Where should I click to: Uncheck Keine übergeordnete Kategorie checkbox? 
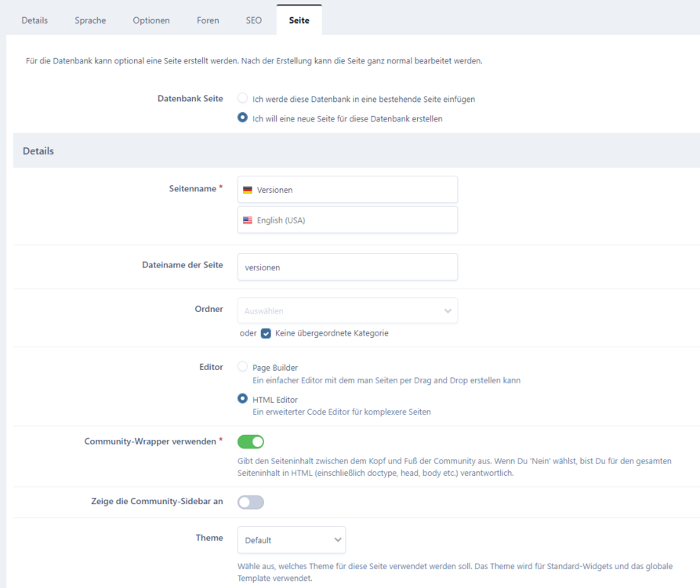click(x=267, y=333)
